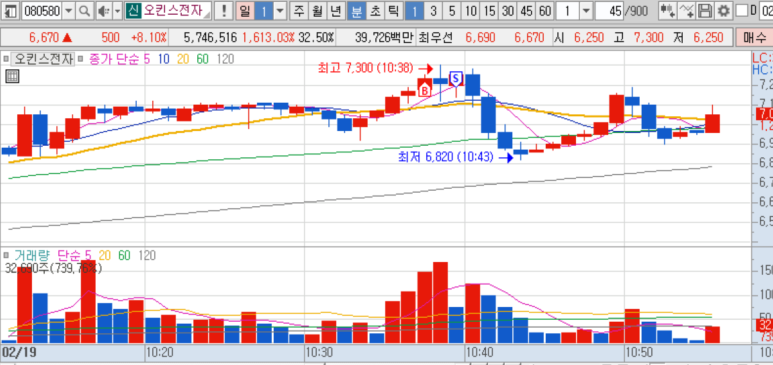773x365 pixels.
Task: Click the stock code 080580 field
Action: [42, 11]
